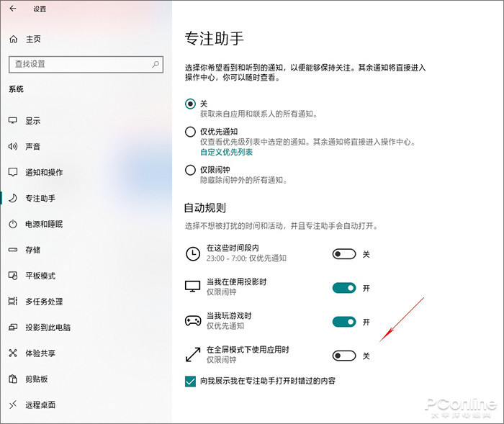Toggle 在这些时间段内 switch on
This screenshot has width=504, height=424.
point(344,254)
